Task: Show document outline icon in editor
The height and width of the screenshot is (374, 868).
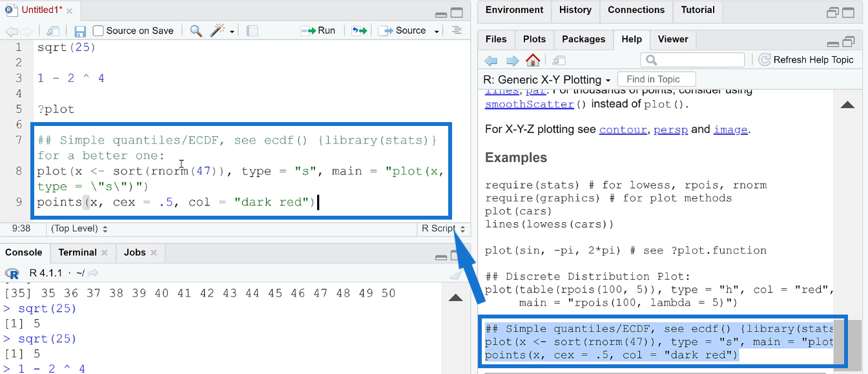Action: [457, 30]
